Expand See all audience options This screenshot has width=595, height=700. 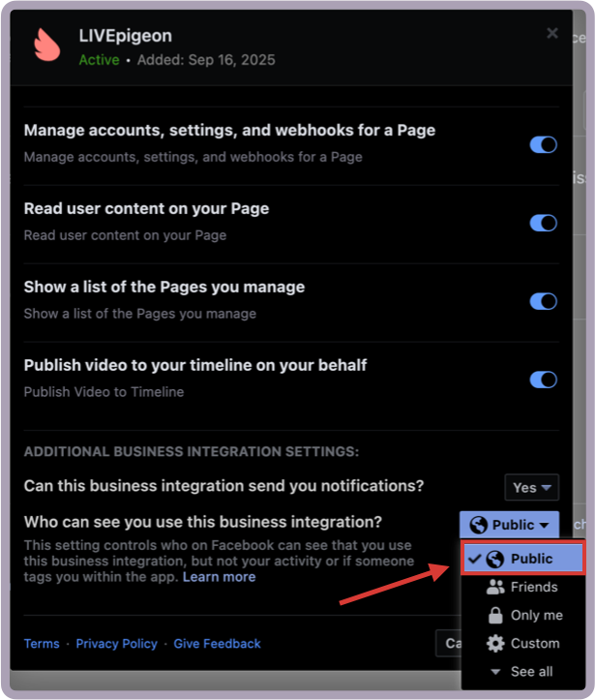(x=522, y=671)
